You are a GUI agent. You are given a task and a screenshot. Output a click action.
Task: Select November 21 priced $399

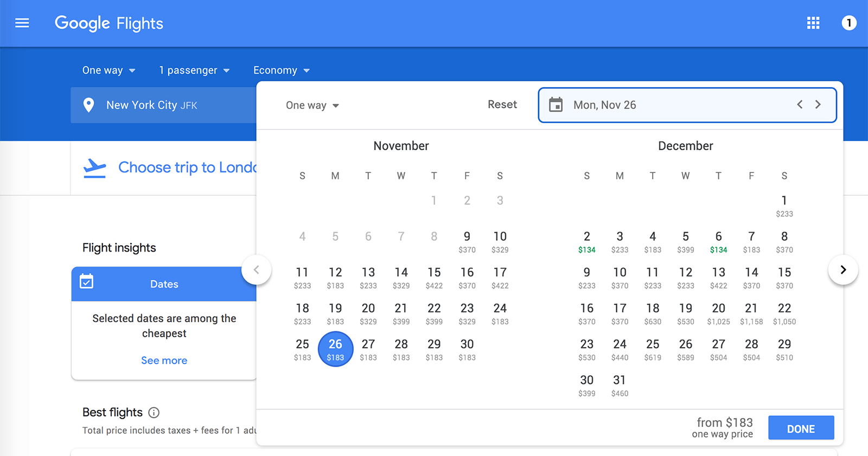coord(401,314)
